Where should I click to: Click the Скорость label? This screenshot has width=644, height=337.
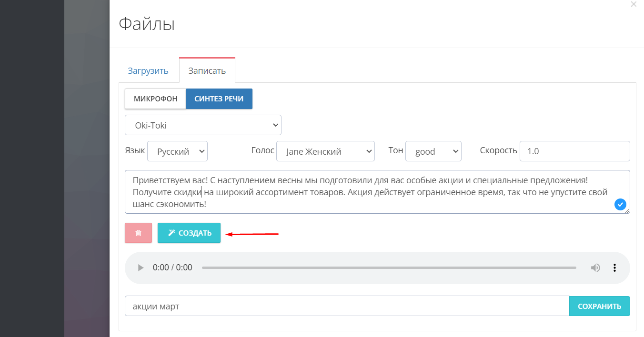pyautogui.click(x=499, y=150)
